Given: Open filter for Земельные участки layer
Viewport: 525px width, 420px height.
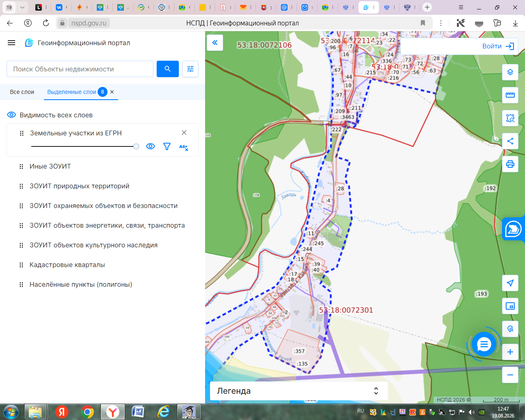Looking at the screenshot, I should click(x=167, y=146).
